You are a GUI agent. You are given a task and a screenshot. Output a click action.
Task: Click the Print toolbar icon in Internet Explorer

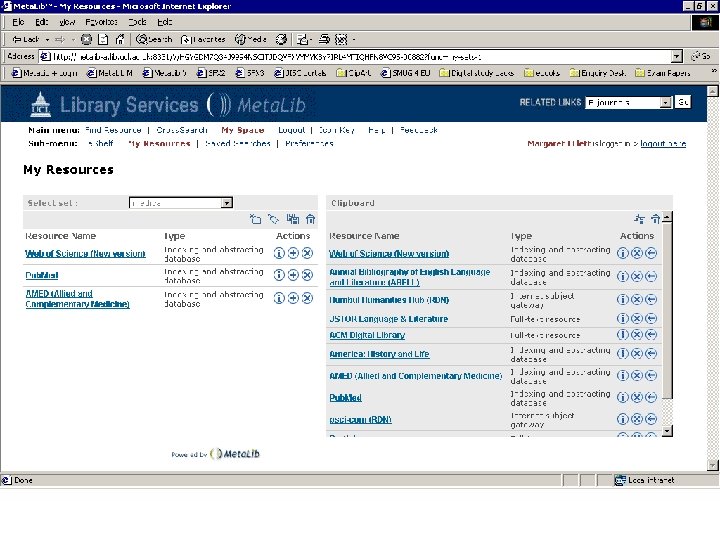tap(324, 39)
